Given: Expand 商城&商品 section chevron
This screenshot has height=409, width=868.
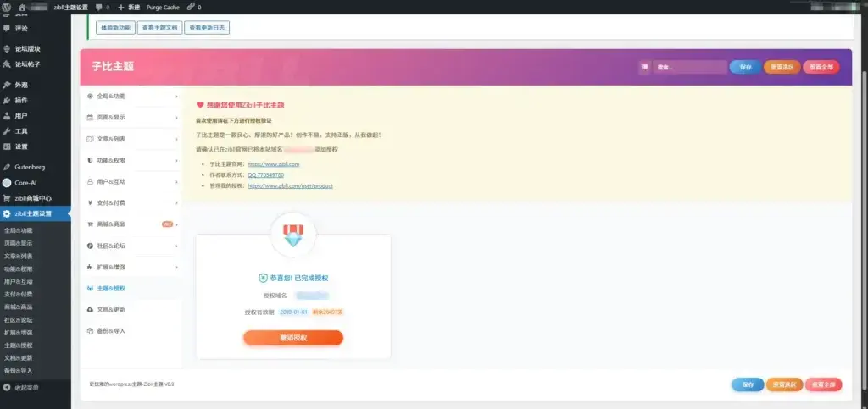Looking at the screenshot, I should [x=176, y=224].
